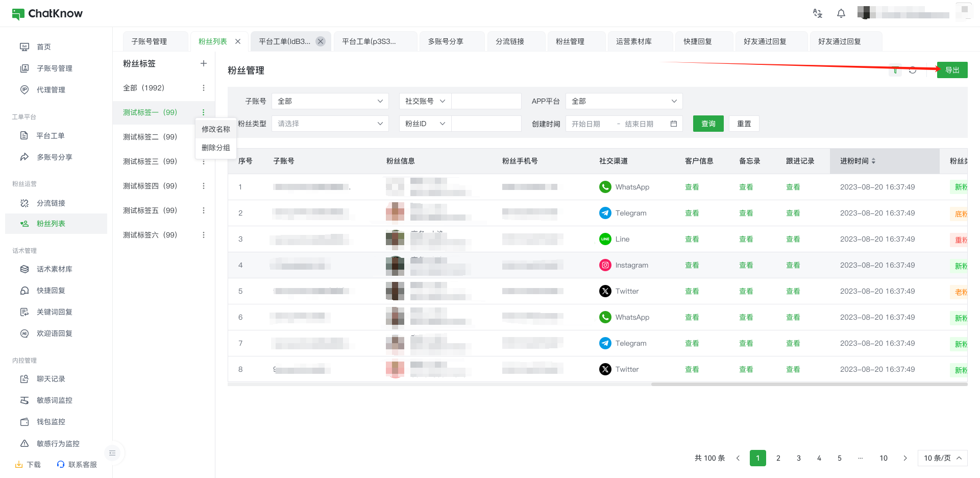This screenshot has height=478, width=980.
Task: Sort by the 进粉时间 column header
Action: (857, 161)
